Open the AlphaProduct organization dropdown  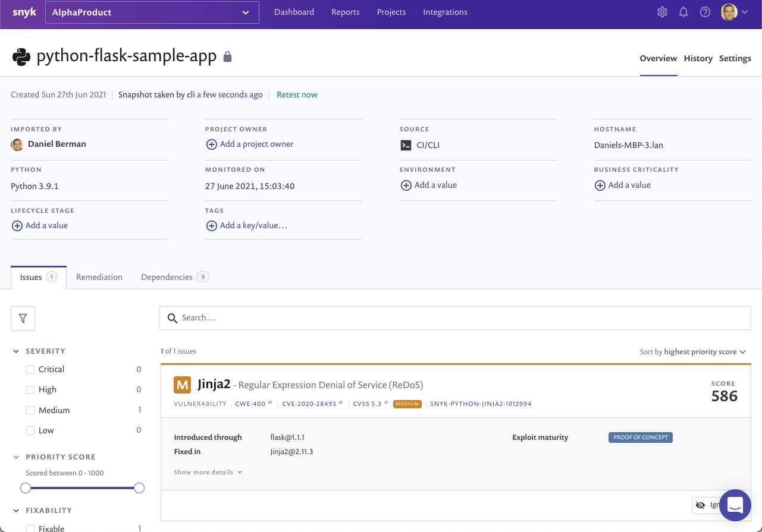point(152,12)
